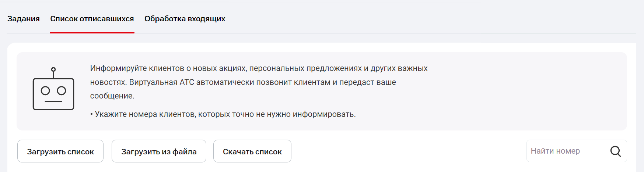The image size is (644, 172).
Task: Select the Список отписавшихся tab
Action: click(92, 19)
